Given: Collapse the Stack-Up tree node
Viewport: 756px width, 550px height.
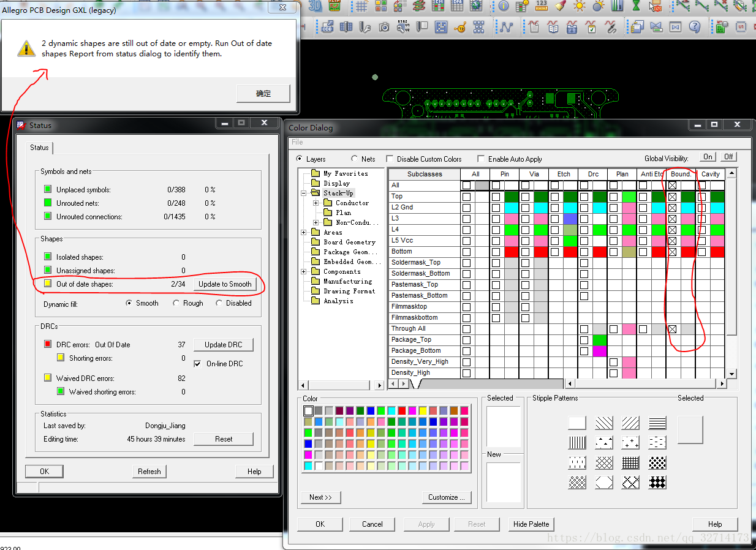Looking at the screenshot, I should [304, 194].
